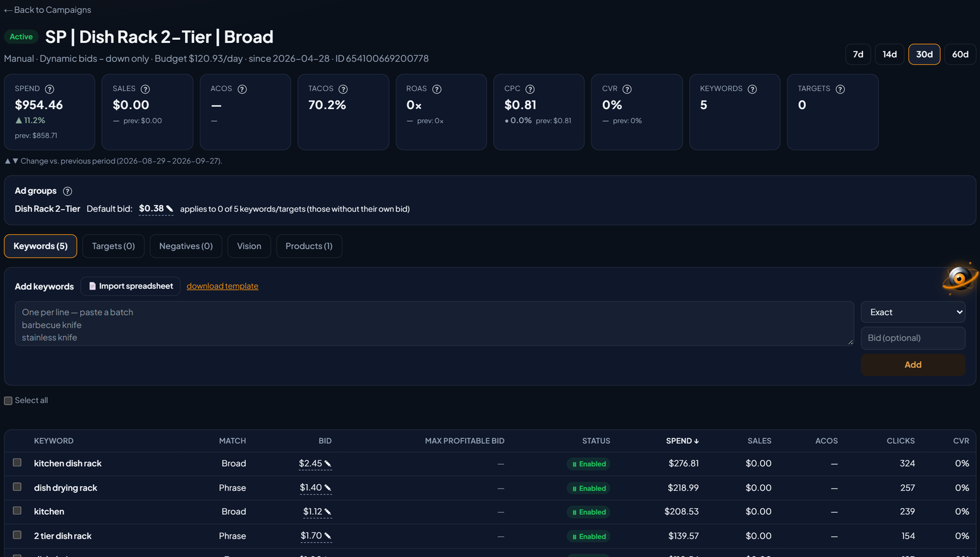Sort table by SPEND column header
The width and height of the screenshot is (980, 557).
click(x=682, y=441)
